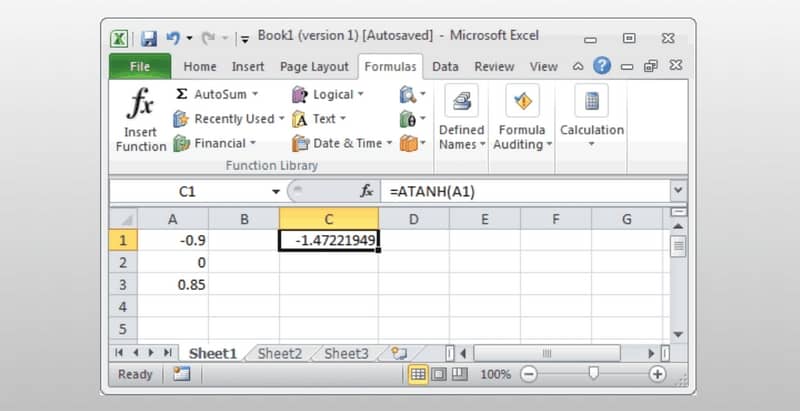Viewport: 800px width, 411px height.
Task: Switch to Page Layout view button
Action: coord(438,374)
